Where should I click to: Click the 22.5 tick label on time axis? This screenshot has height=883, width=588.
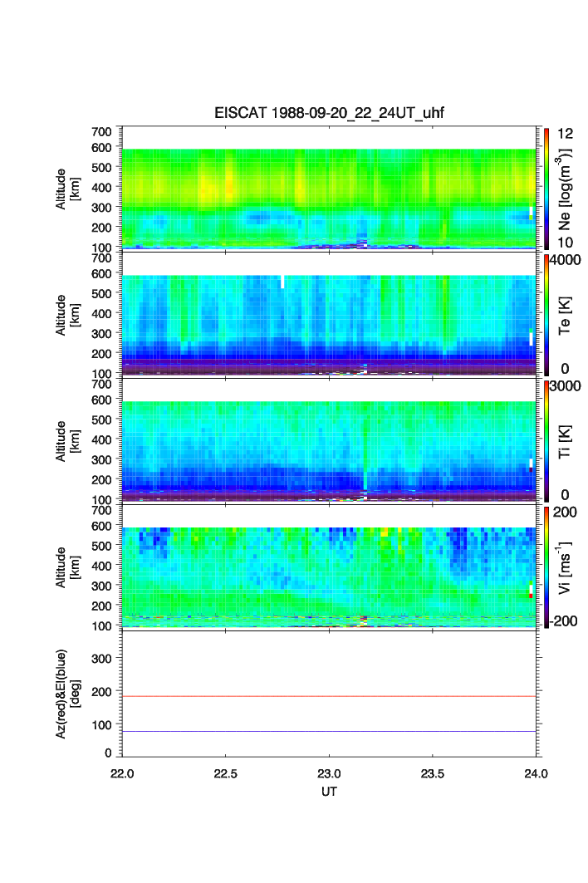coord(226,773)
